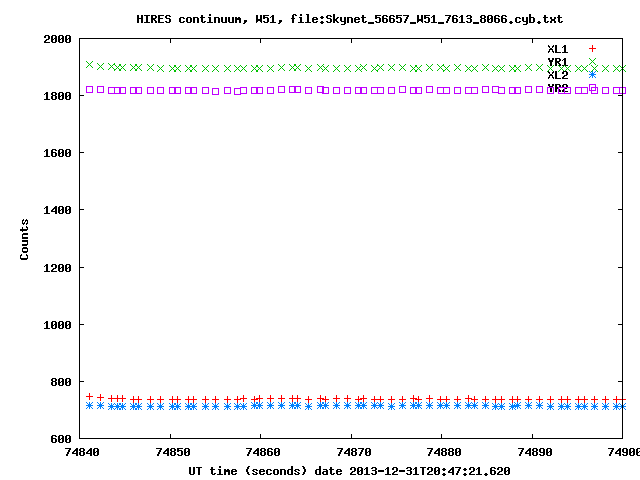The width and height of the screenshot is (640, 480).
Task: Select the XL1 legend label
Action: coord(558,49)
